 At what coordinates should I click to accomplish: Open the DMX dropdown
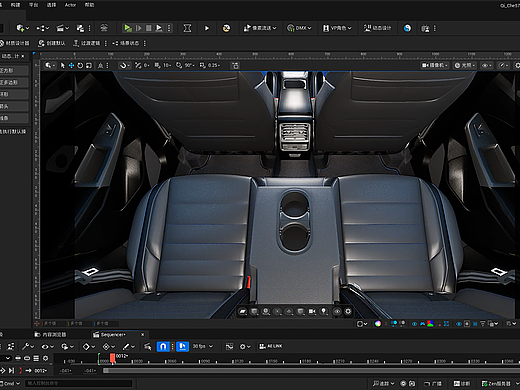coord(299,28)
